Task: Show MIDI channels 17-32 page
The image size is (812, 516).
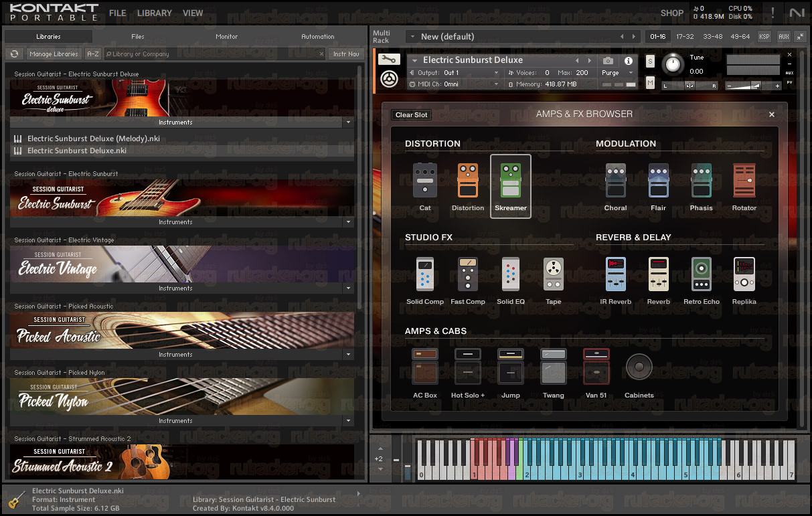Action: (685, 36)
